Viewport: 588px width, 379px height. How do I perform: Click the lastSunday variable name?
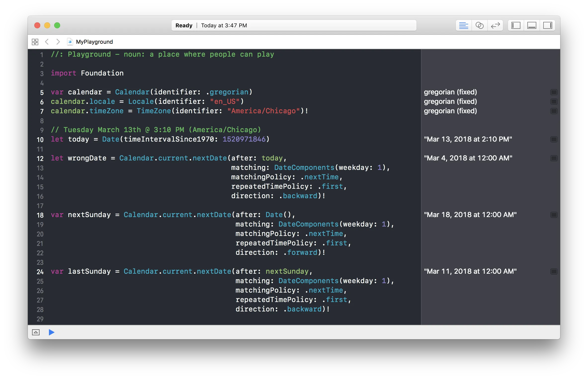point(89,271)
